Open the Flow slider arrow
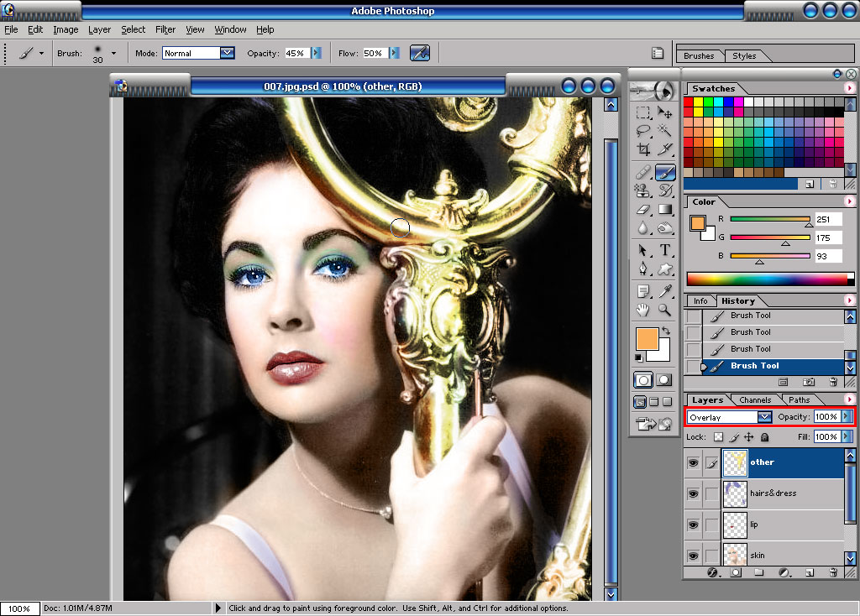Screen dimensions: 860x616 click(x=394, y=53)
